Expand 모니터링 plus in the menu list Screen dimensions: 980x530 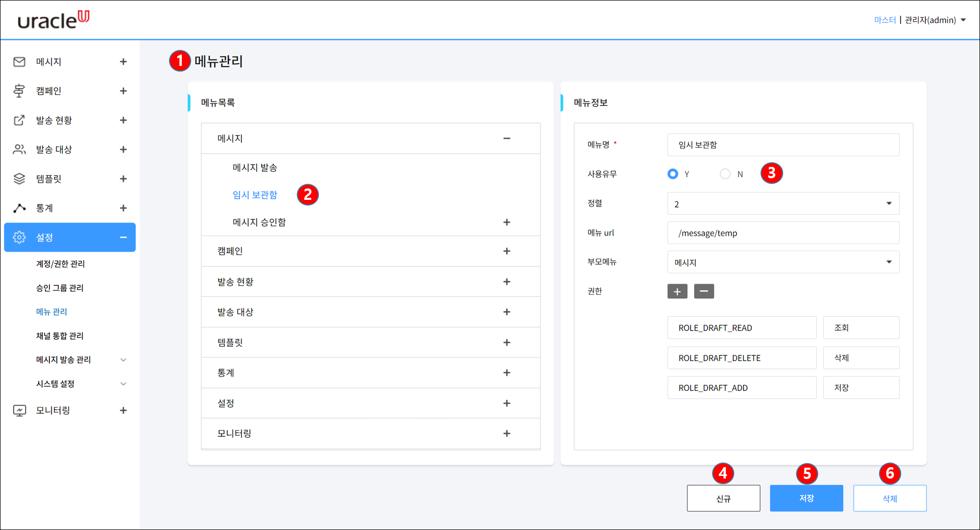tap(506, 434)
